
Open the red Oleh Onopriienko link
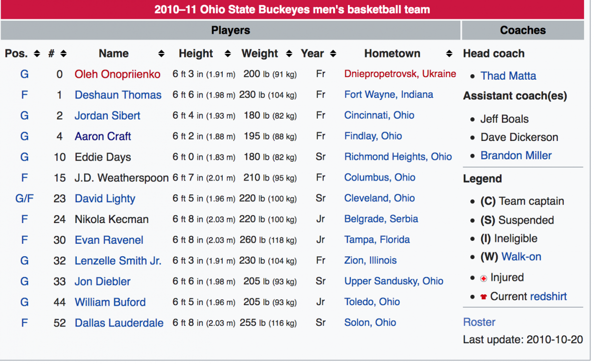[x=118, y=74]
